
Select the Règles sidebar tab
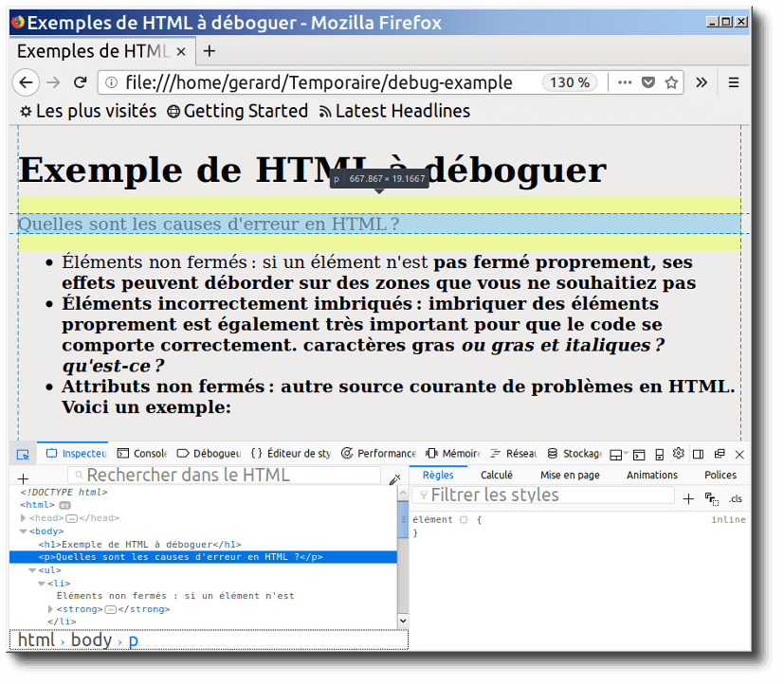coord(438,476)
